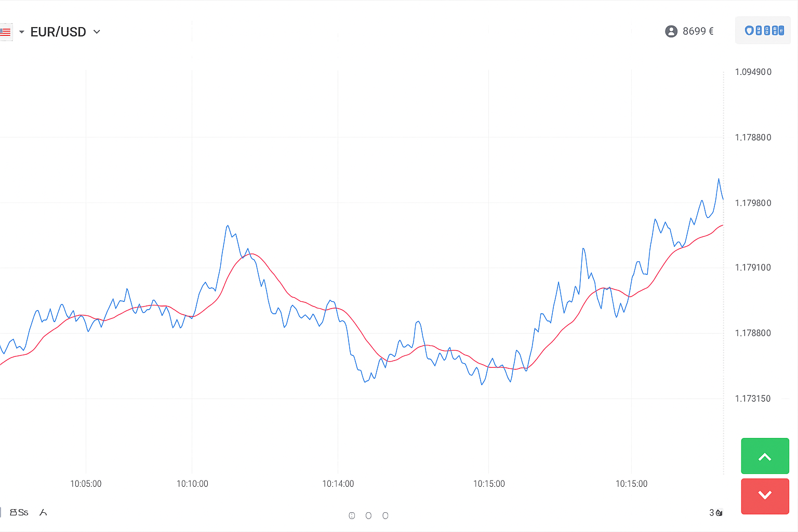Screen dimensions: 798x532
Task: Click the 10:05:00 time label on axis
Action: [86, 484]
